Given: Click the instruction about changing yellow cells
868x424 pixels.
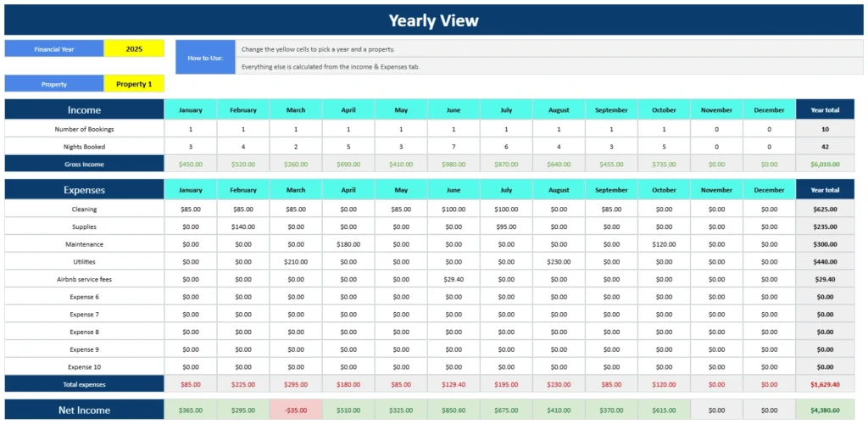Looking at the screenshot, I should [x=549, y=48].
